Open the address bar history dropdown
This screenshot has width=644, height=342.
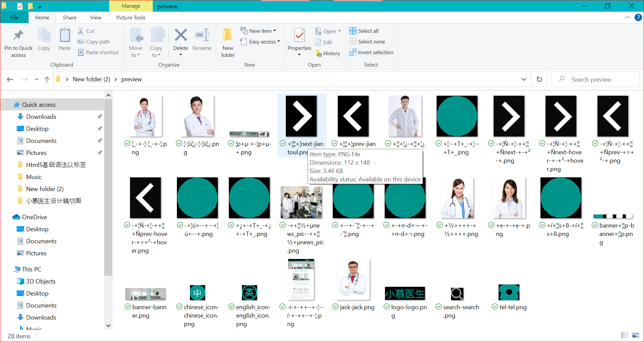[524, 79]
